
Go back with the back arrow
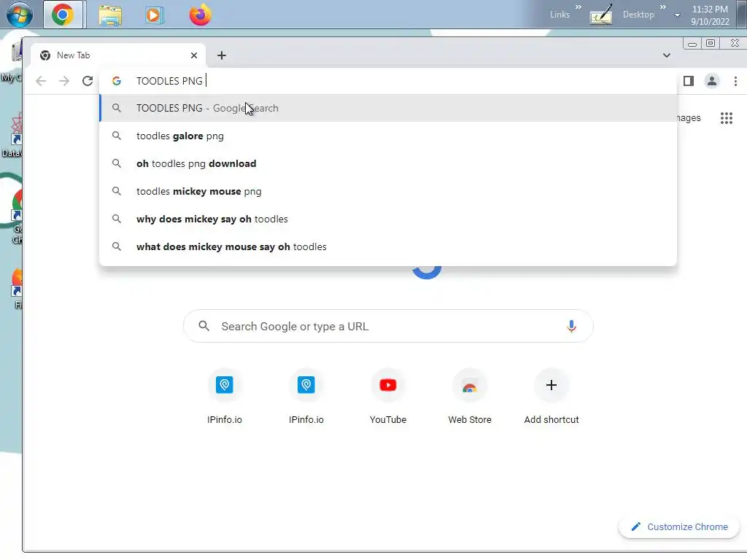tap(41, 81)
